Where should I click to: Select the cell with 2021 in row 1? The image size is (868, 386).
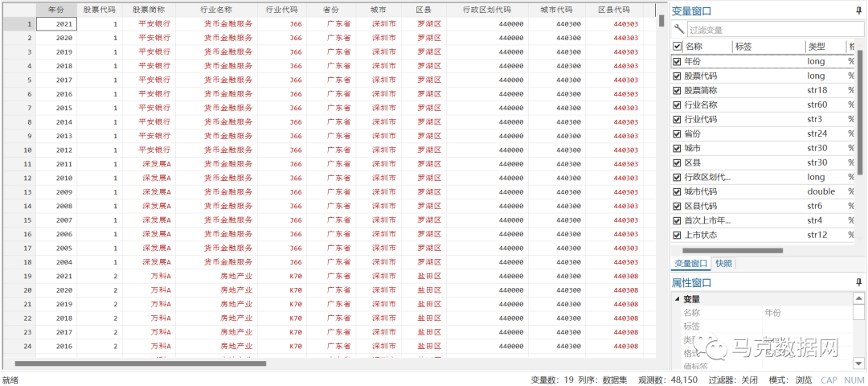(56, 24)
